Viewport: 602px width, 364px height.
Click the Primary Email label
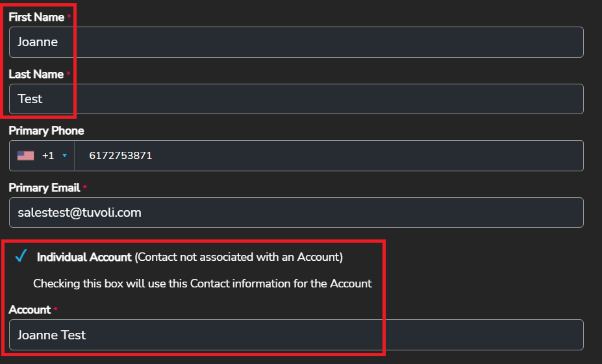[x=44, y=188]
